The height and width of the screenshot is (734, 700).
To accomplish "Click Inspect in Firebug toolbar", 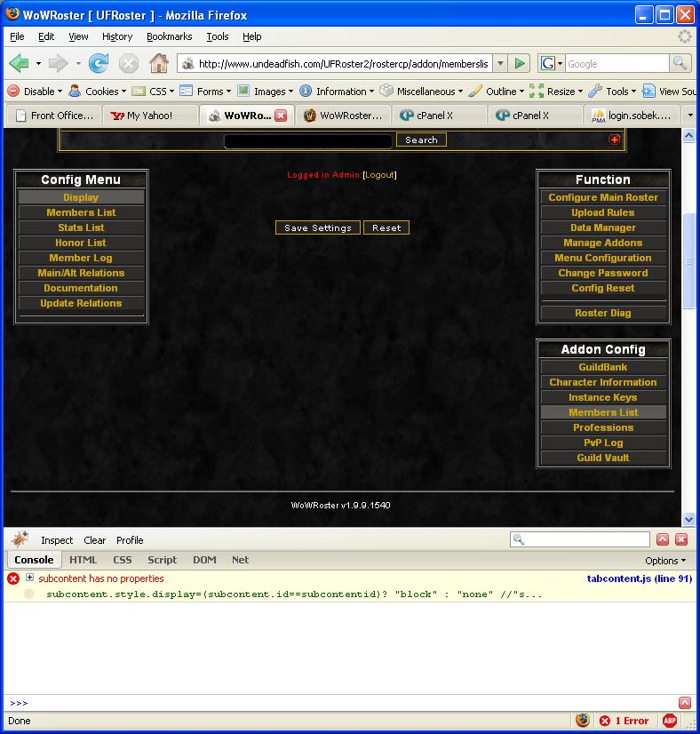I will pyautogui.click(x=57, y=540).
